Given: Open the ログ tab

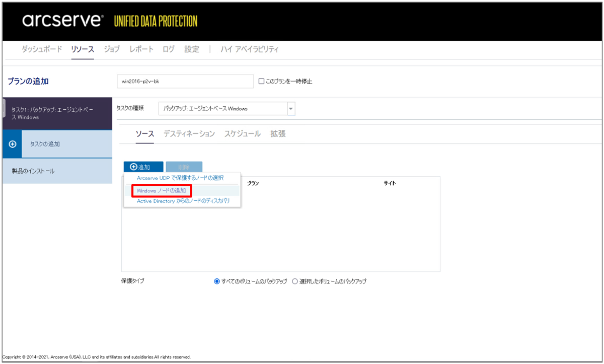Looking at the screenshot, I should pos(169,49).
